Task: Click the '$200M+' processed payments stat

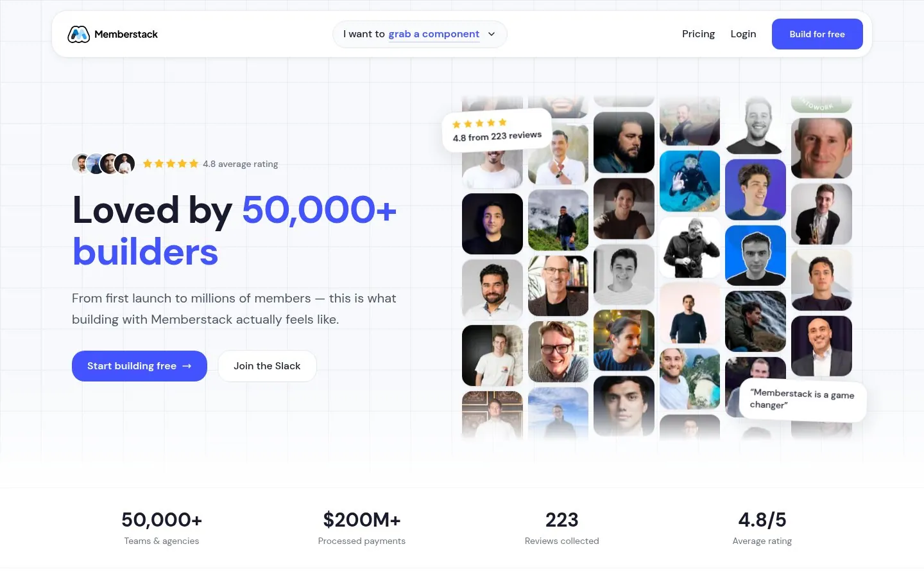Action: [x=362, y=520]
